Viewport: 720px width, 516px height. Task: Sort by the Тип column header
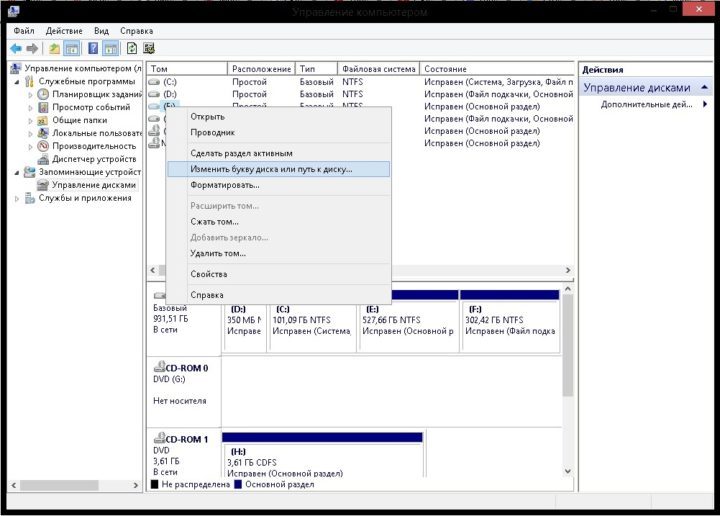pyautogui.click(x=316, y=69)
